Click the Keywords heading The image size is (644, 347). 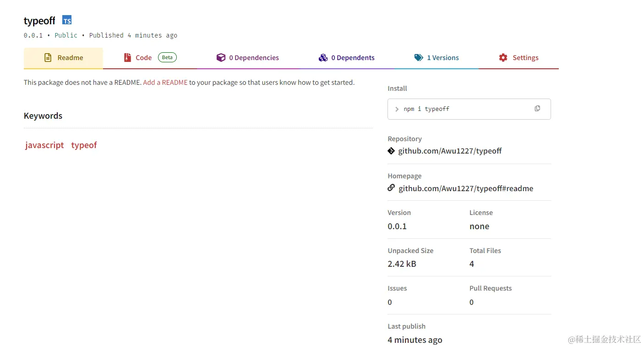click(43, 116)
